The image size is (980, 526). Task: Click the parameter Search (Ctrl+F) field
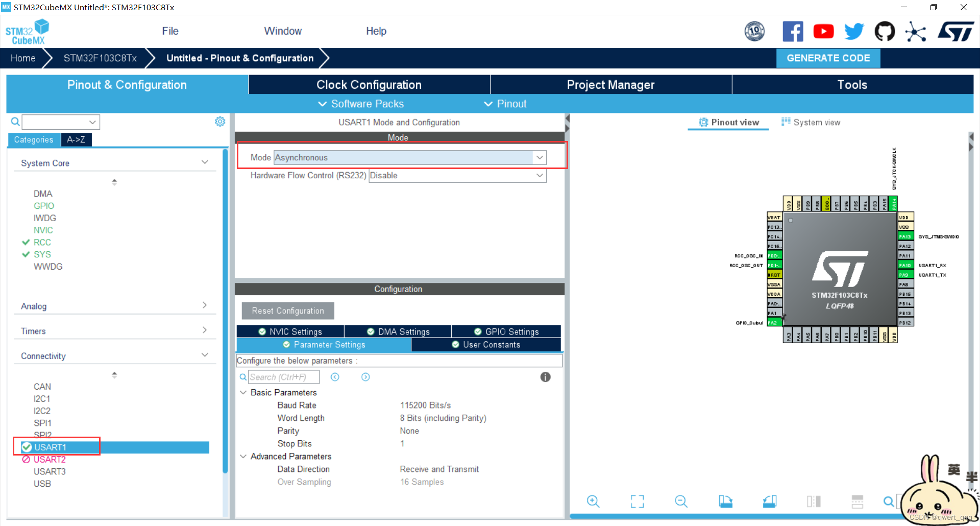284,377
